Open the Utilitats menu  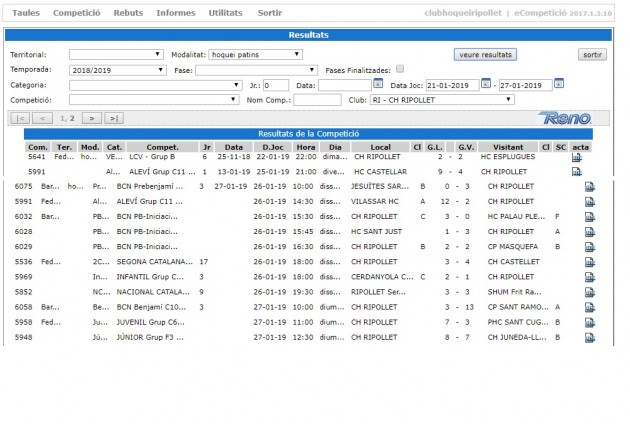(225, 13)
